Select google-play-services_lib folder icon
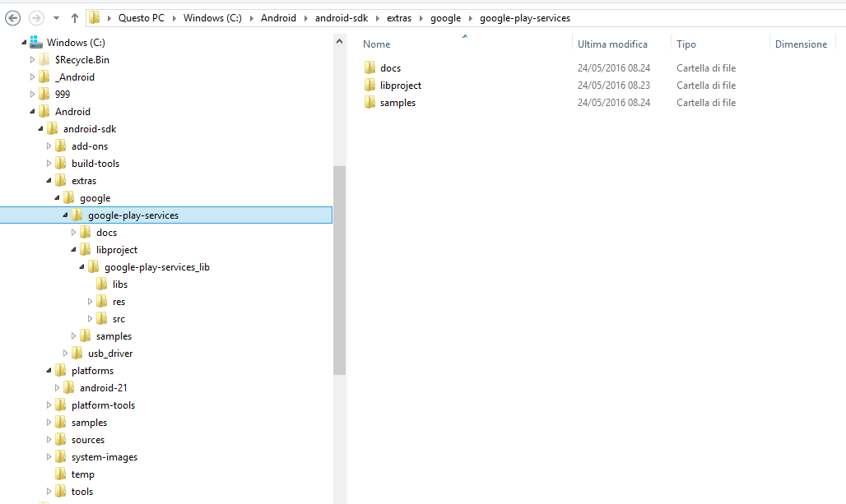Viewport: 846px width, 504px height. 94,266
